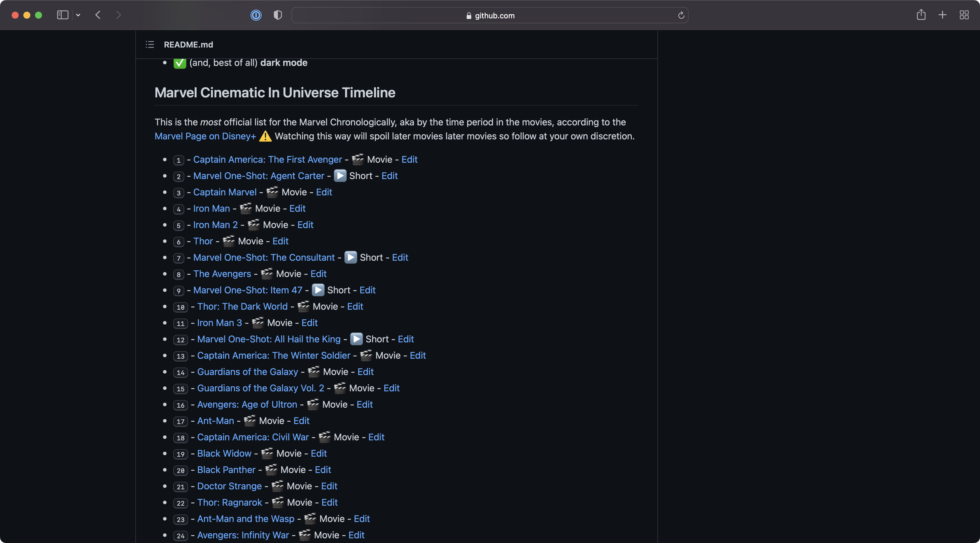Click Edit for Captain America: The First Avenger
Screen dimensions: 980x543
409,160
